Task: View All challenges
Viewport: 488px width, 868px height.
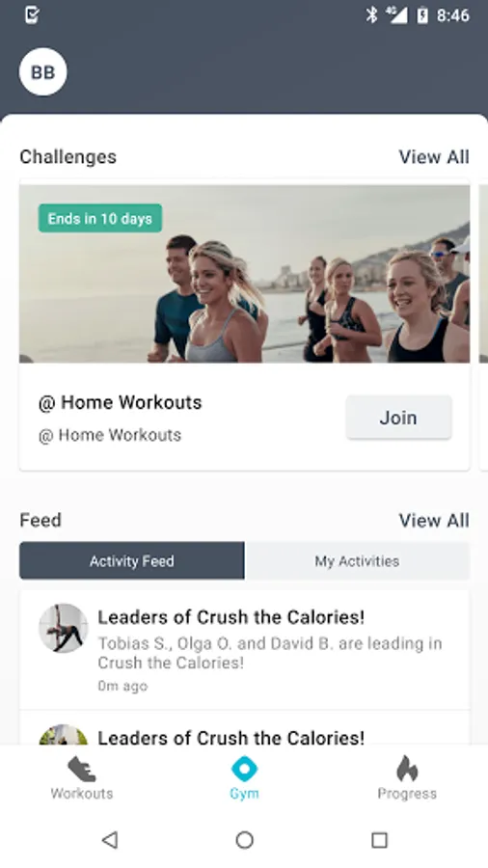Action: (x=434, y=156)
